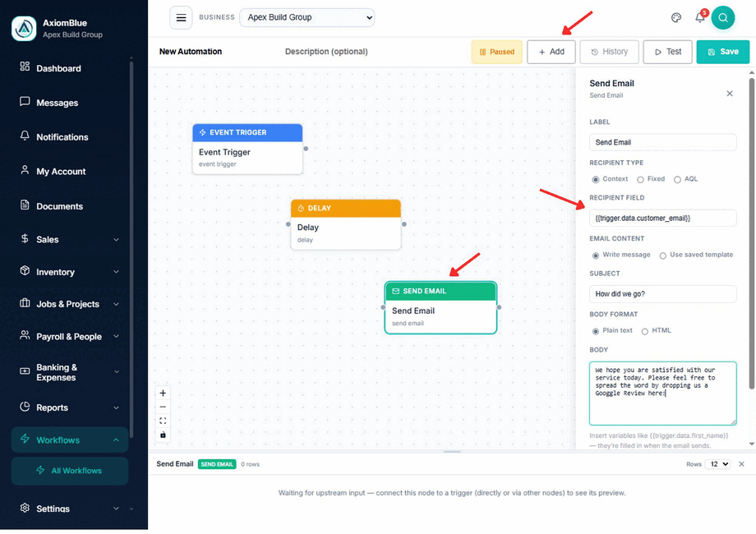
Task: Select Plain text body format
Action: click(x=596, y=331)
